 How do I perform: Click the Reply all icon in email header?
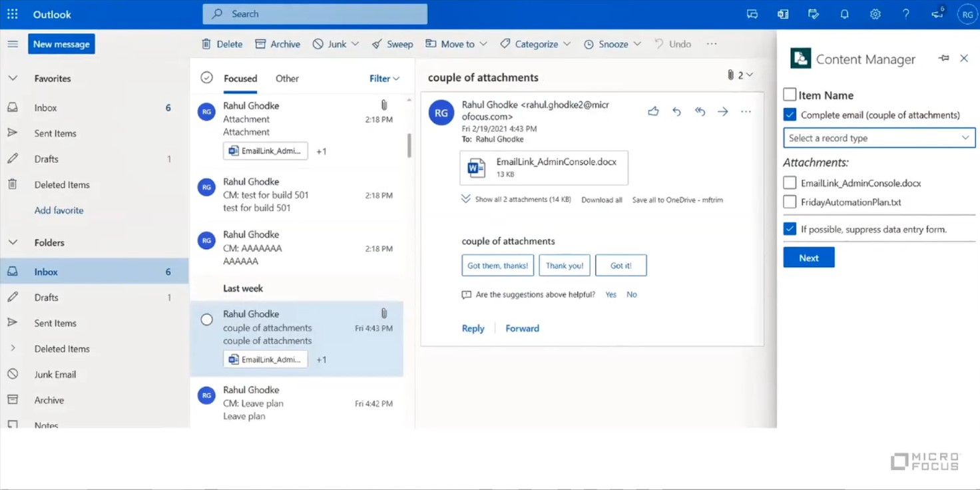pos(700,112)
